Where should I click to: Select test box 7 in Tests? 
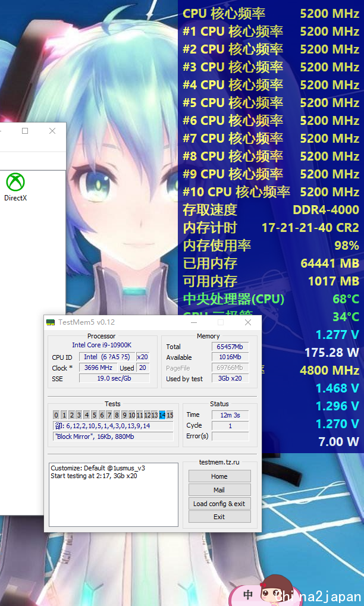(x=109, y=415)
